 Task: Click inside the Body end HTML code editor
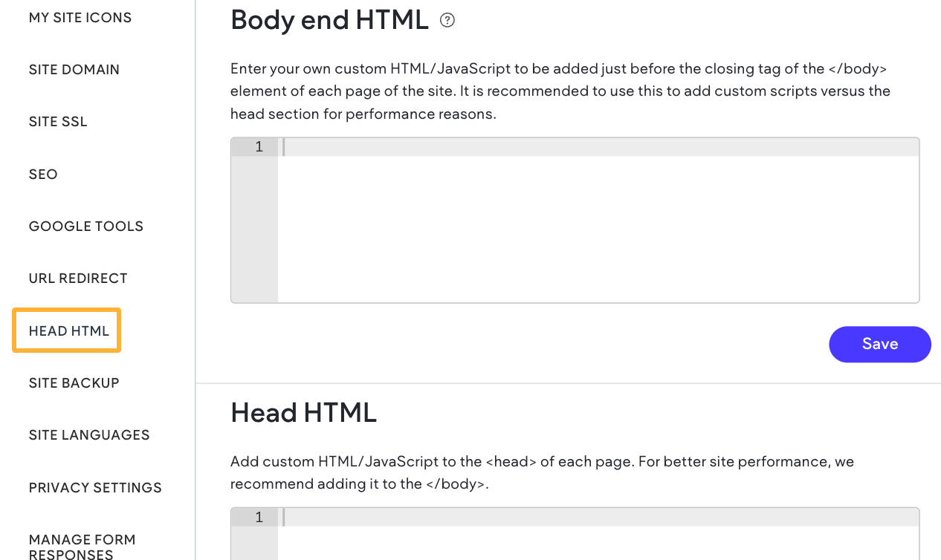(598, 223)
